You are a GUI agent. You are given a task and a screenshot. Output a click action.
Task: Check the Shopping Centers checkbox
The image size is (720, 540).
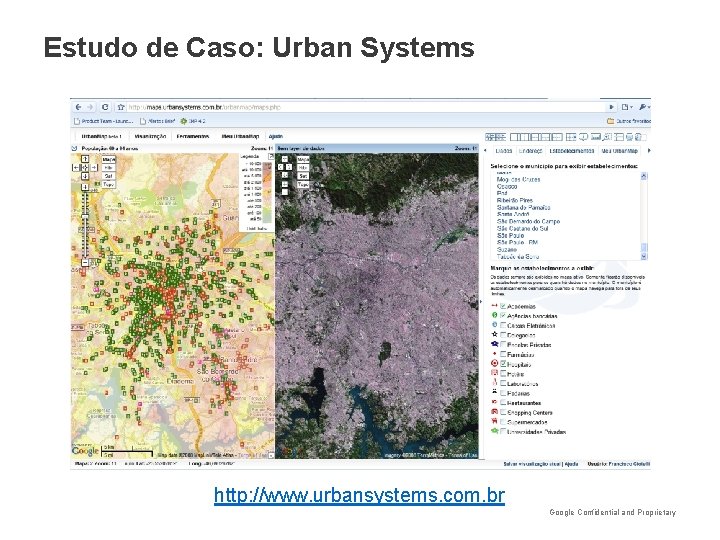coord(503,412)
